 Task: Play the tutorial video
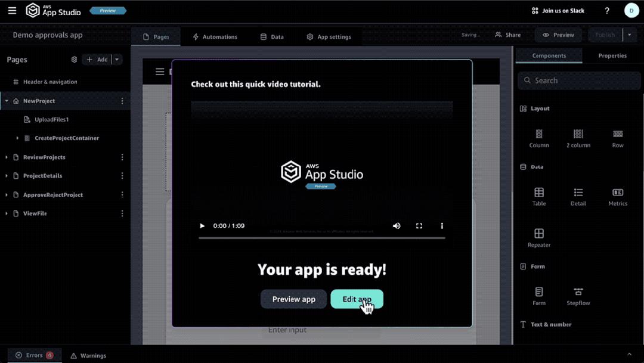coord(202,226)
